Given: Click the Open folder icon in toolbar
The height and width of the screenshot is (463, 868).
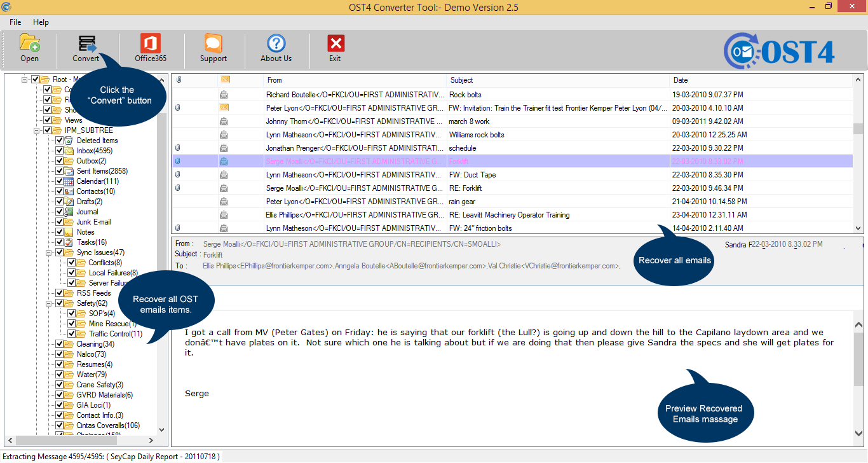Looking at the screenshot, I should [29, 43].
